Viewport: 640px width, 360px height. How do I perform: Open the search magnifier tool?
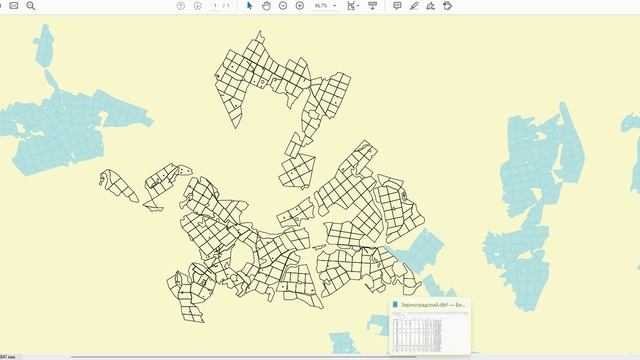31,6
